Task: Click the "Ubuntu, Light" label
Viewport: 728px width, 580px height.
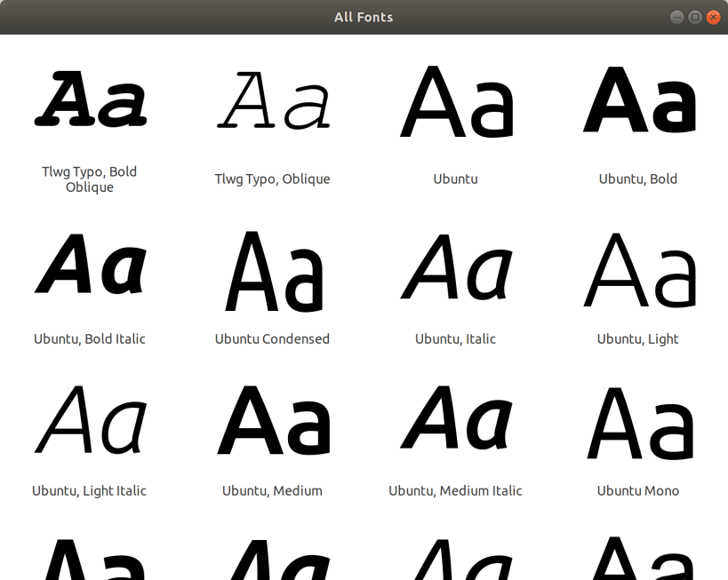Action: (x=638, y=339)
